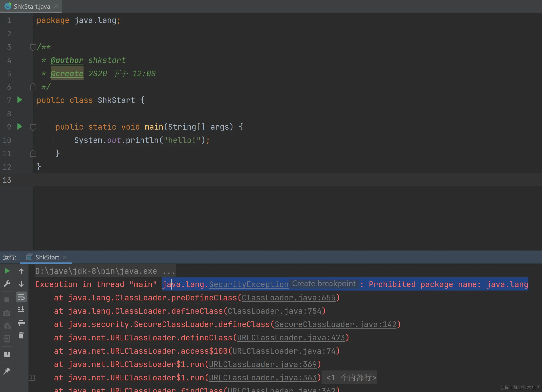Open run configuration wrench icon
This screenshot has width=542, height=392.
pyautogui.click(x=7, y=284)
